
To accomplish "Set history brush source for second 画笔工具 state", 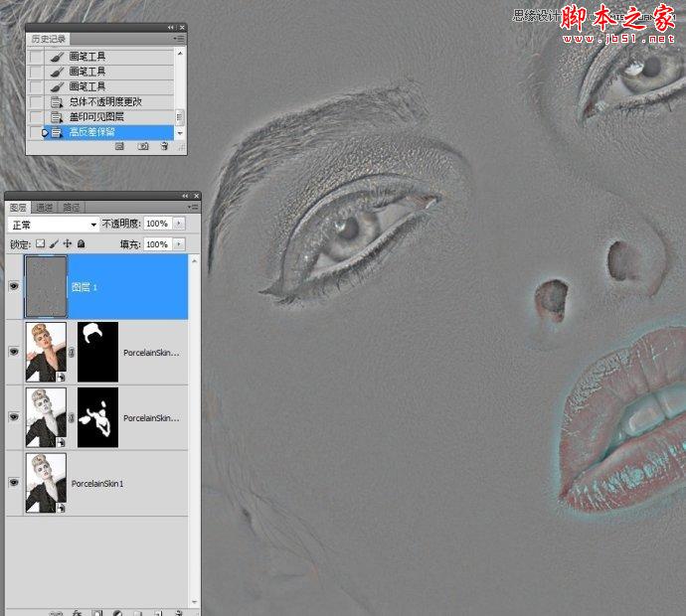I will pyautogui.click(x=36, y=72).
